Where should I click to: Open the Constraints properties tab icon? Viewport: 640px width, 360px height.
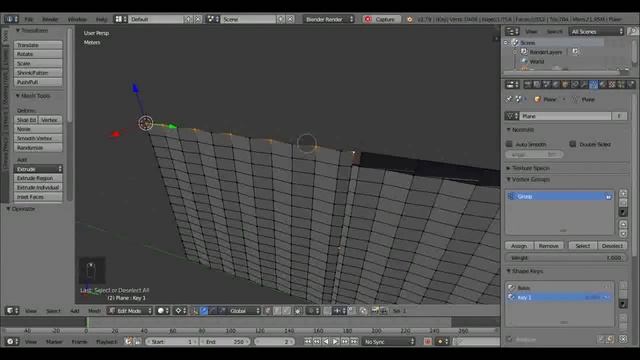click(575, 84)
